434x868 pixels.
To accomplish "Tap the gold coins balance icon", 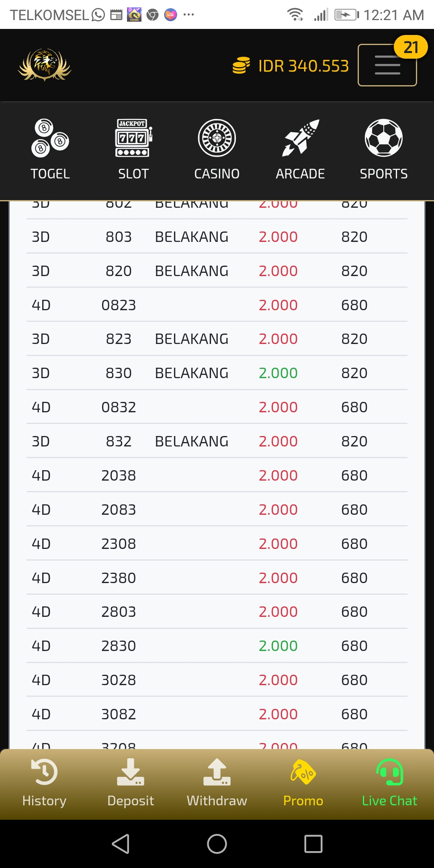I will (x=241, y=66).
